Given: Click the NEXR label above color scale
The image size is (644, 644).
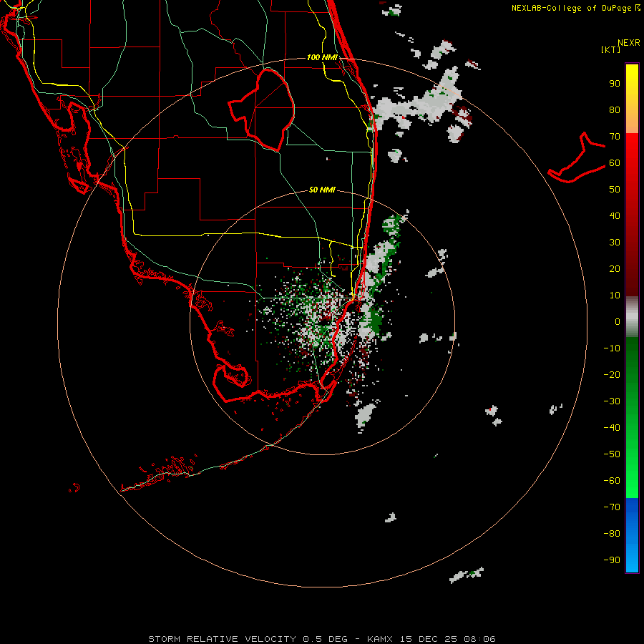Looking at the screenshot, I should 629,43.
